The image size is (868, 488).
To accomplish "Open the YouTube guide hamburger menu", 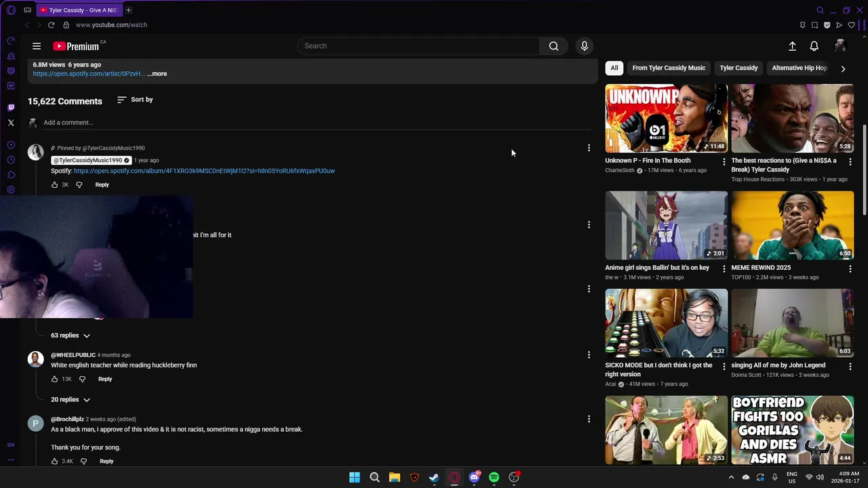I will pos(37,46).
